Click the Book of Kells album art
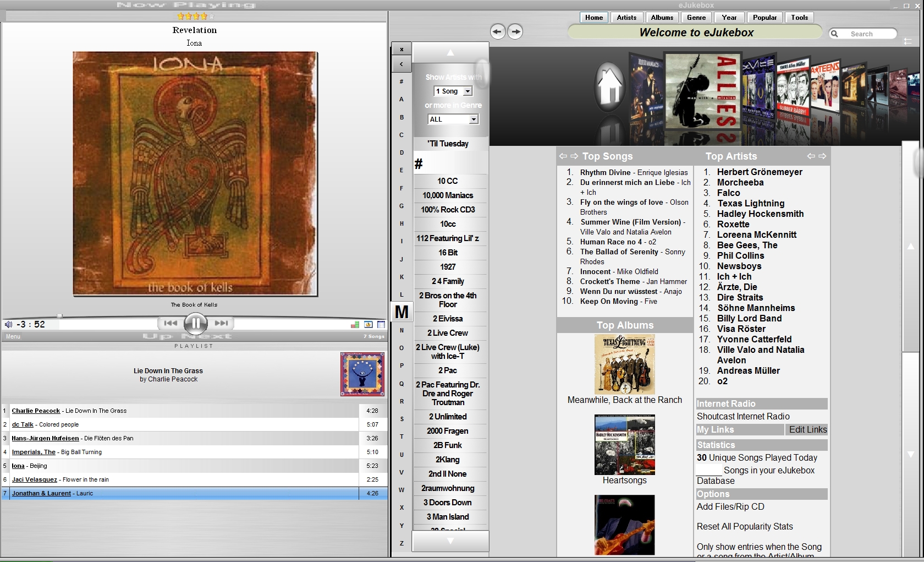 (x=195, y=174)
